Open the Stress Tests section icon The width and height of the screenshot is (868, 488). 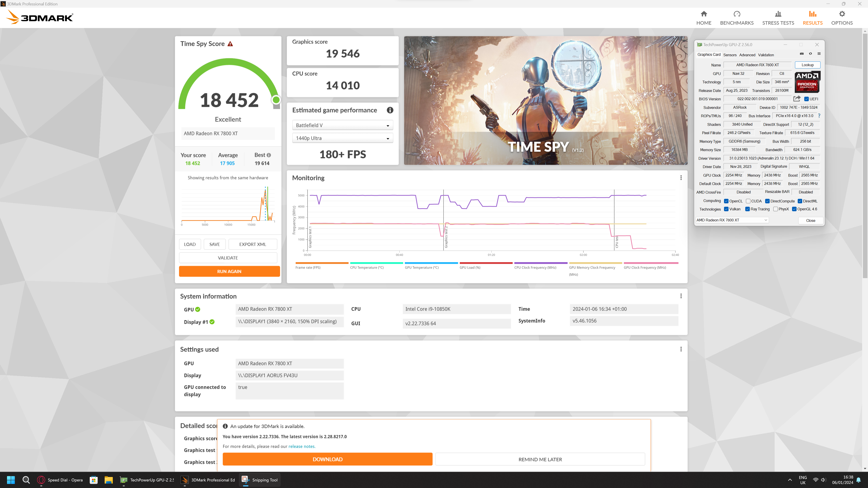(778, 14)
